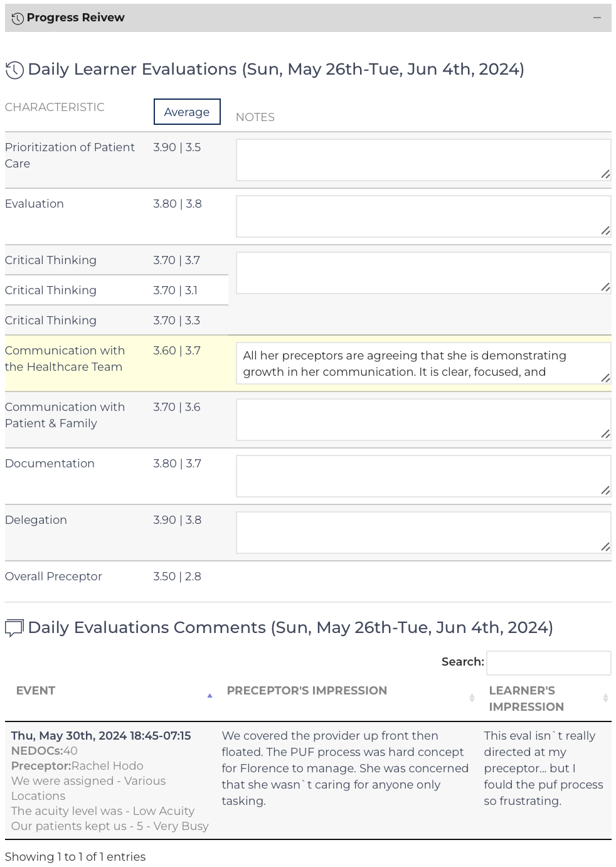Click the Documentation notes text area
The image size is (616, 867).
(423, 476)
